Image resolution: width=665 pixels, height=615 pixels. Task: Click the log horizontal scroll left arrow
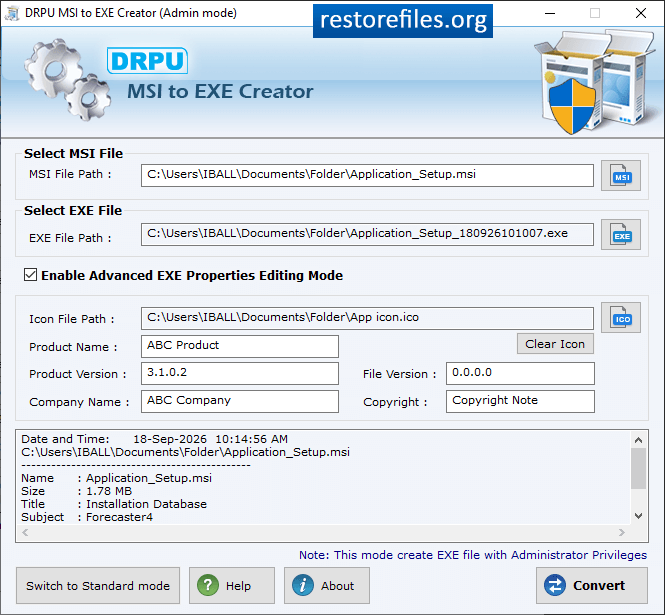pyautogui.click(x=25, y=532)
